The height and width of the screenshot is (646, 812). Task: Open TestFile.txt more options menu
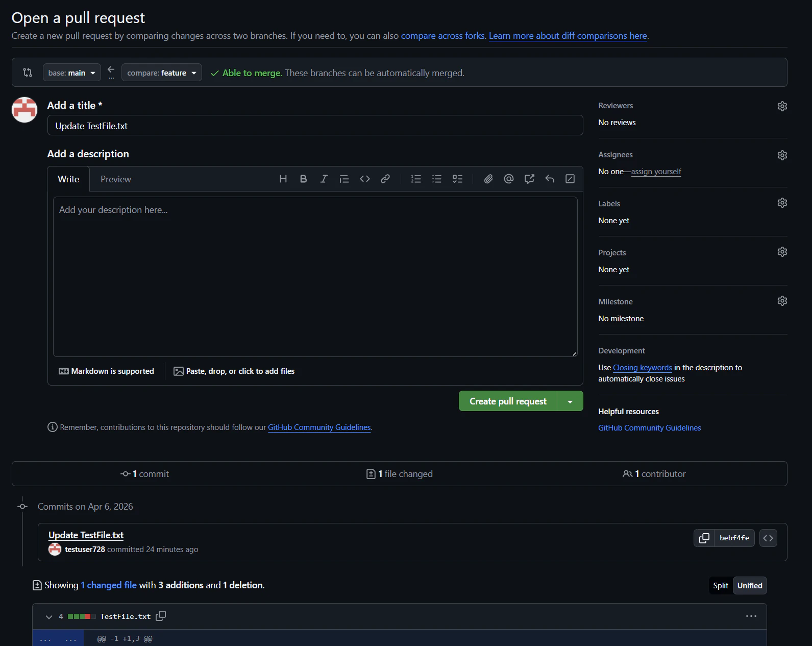point(751,616)
